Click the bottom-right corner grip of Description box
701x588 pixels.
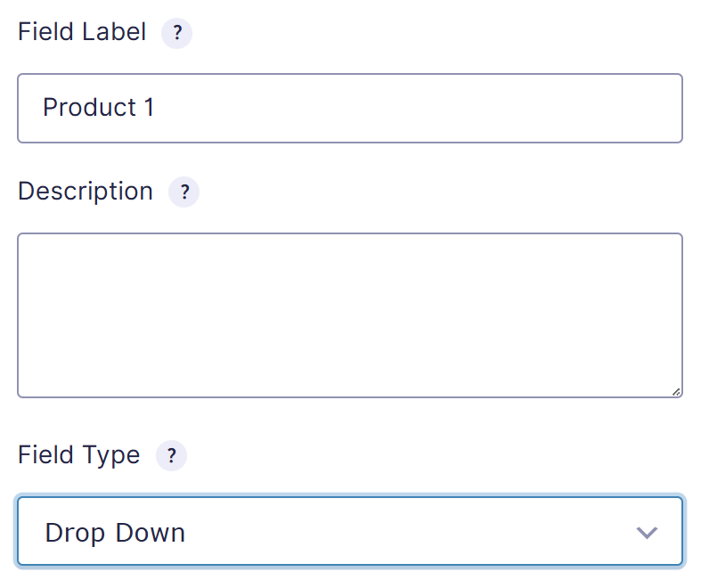coord(675,390)
